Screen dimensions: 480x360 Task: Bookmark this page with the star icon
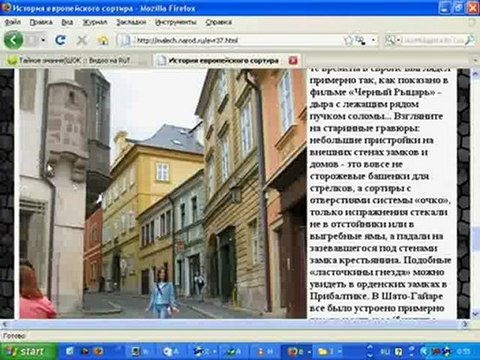tap(348, 41)
